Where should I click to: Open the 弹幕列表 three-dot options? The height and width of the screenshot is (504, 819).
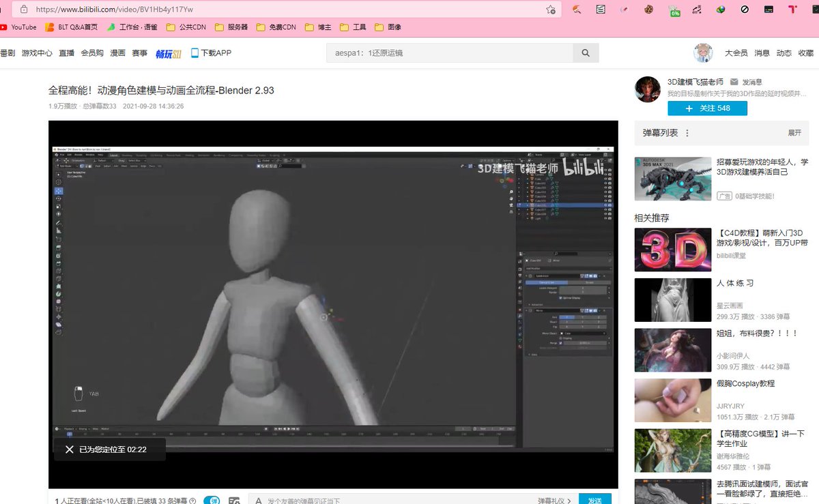click(x=687, y=133)
